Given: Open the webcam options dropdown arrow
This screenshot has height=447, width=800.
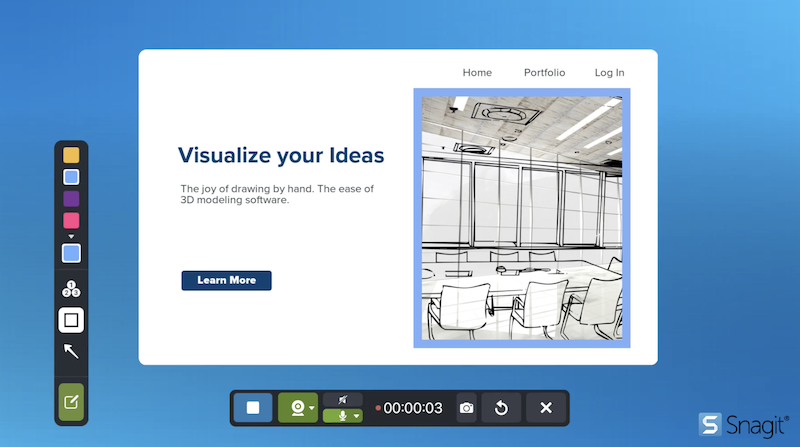Looking at the screenshot, I should click(312, 408).
